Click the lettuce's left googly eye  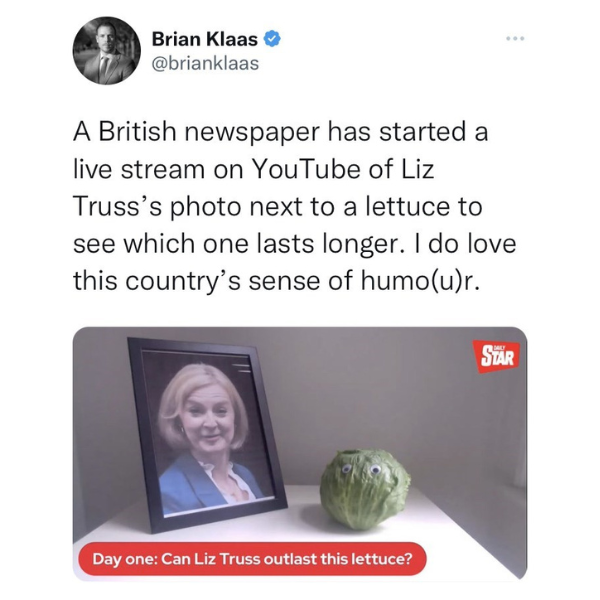coord(347,468)
